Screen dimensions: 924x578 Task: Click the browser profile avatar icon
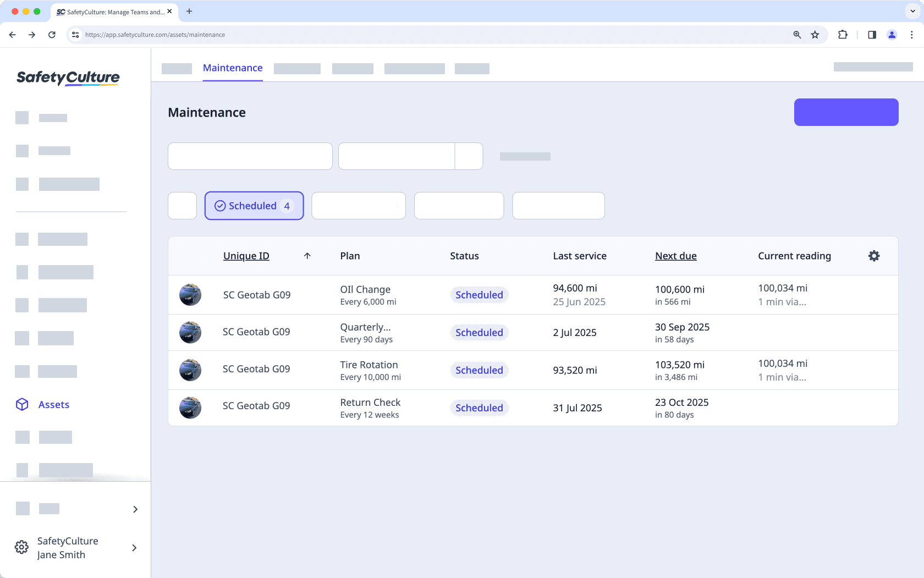pos(892,35)
